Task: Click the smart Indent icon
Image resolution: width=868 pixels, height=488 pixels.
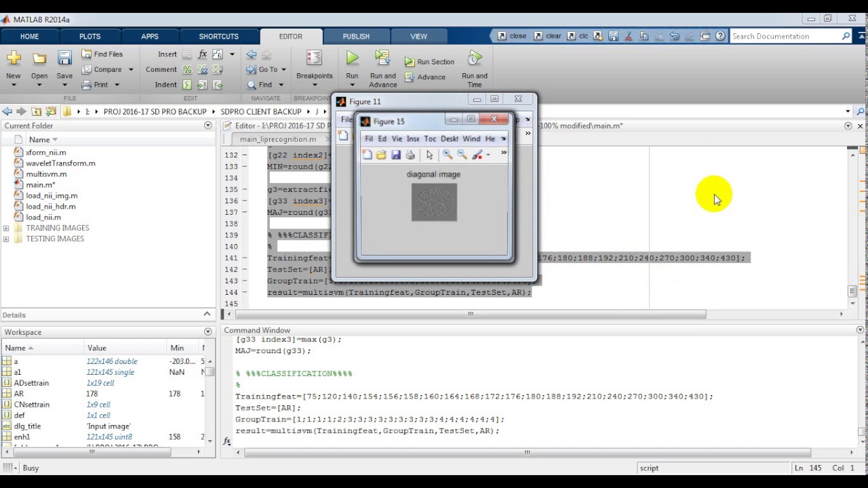Action: (x=187, y=85)
